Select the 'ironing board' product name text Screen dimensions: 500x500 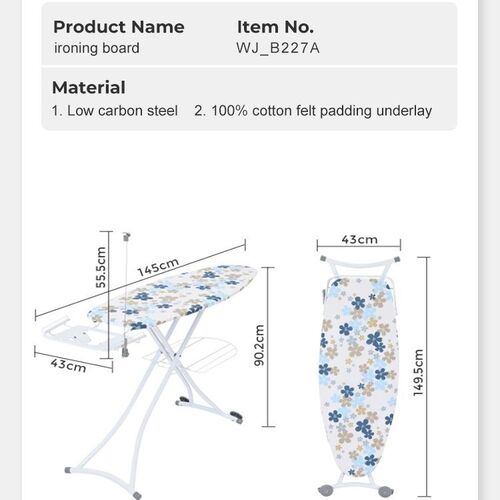(x=97, y=48)
